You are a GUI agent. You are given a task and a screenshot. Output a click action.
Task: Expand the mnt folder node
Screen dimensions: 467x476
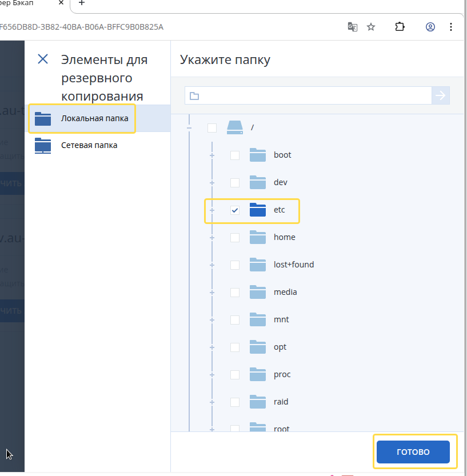coord(212,320)
